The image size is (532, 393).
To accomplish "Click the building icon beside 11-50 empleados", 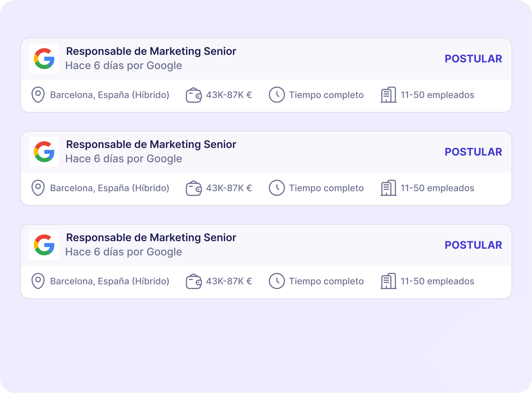I will click(388, 94).
